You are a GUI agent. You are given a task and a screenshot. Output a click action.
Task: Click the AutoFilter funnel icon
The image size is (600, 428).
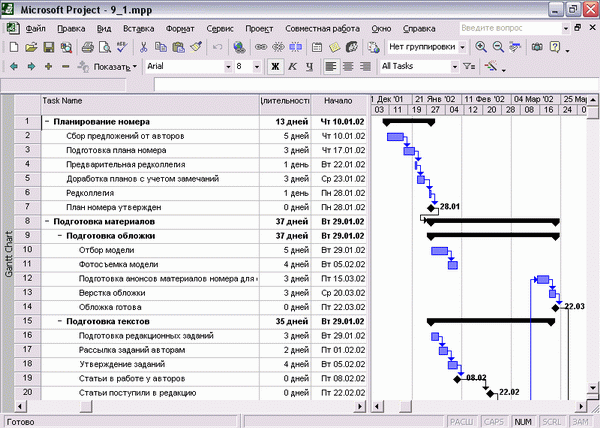click(469, 67)
